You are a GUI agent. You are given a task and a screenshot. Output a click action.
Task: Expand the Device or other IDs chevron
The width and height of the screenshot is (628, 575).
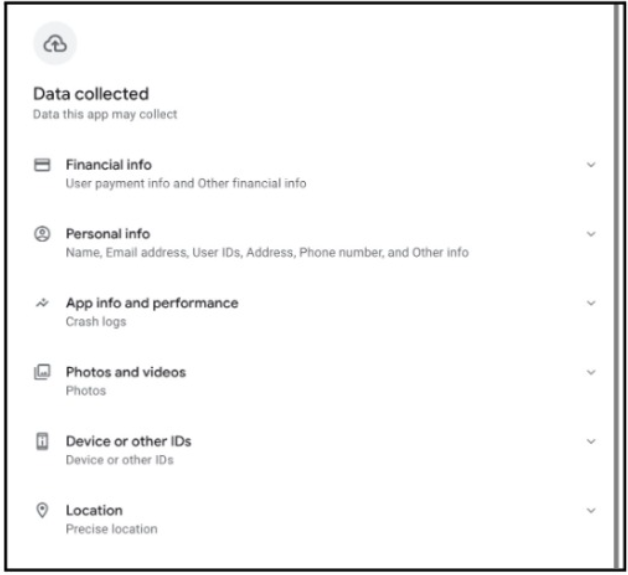(x=590, y=441)
